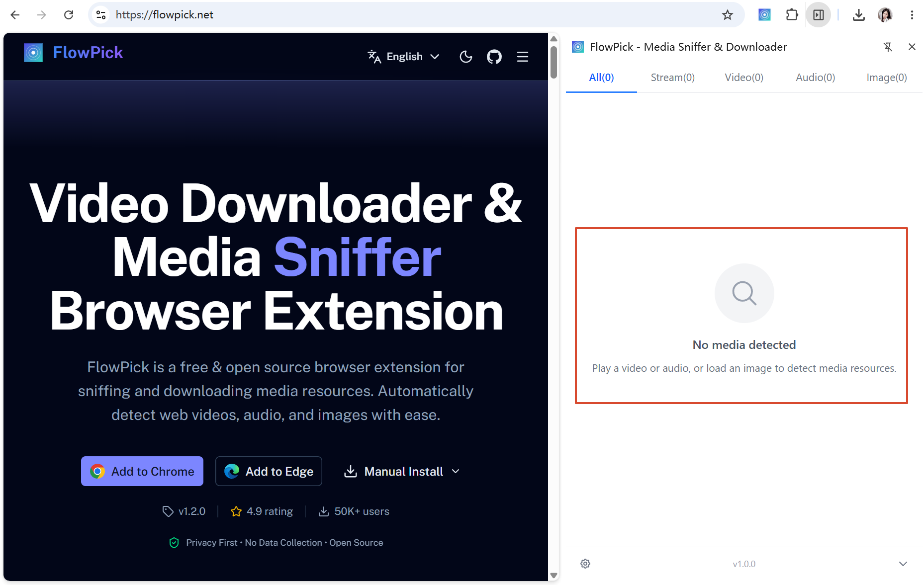The height and width of the screenshot is (585, 924).
Task: Open the FlowPick extension toolbar icon
Action: tap(764, 15)
